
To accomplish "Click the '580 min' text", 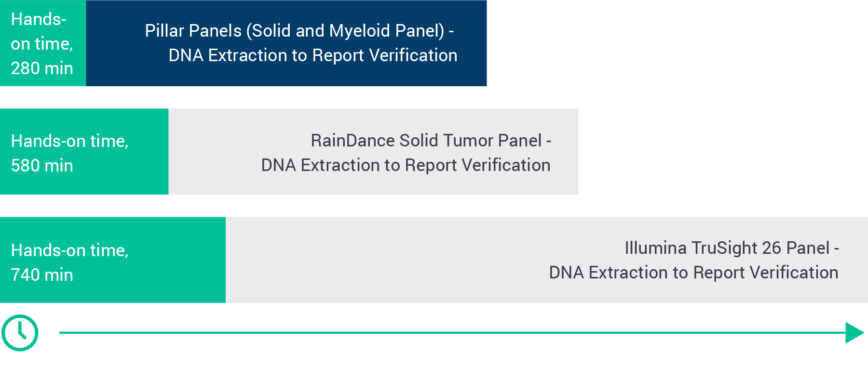I will tap(42, 166).
